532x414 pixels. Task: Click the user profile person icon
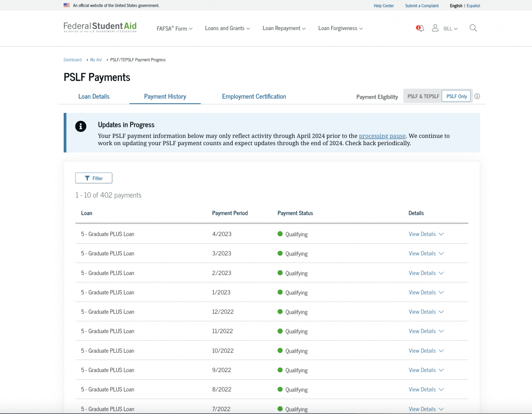(x=435, y=28)
